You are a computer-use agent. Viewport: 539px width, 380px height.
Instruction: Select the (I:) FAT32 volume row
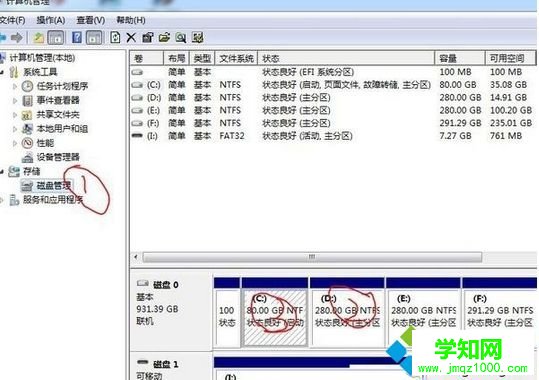(x=333, y=135)
